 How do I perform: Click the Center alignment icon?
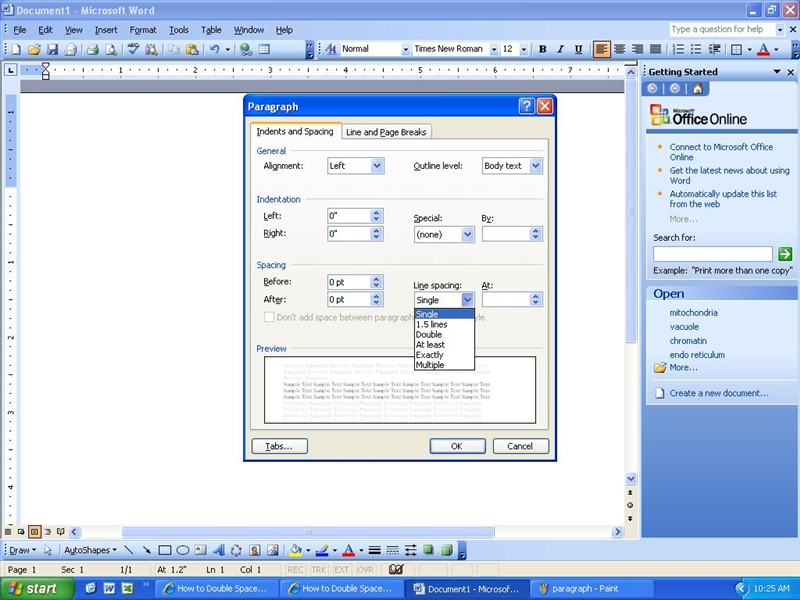point(619,49)
